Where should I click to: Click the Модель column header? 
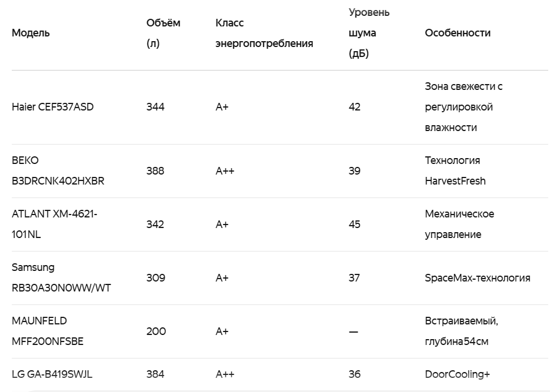pyautogui.click(x=31, y=33)
